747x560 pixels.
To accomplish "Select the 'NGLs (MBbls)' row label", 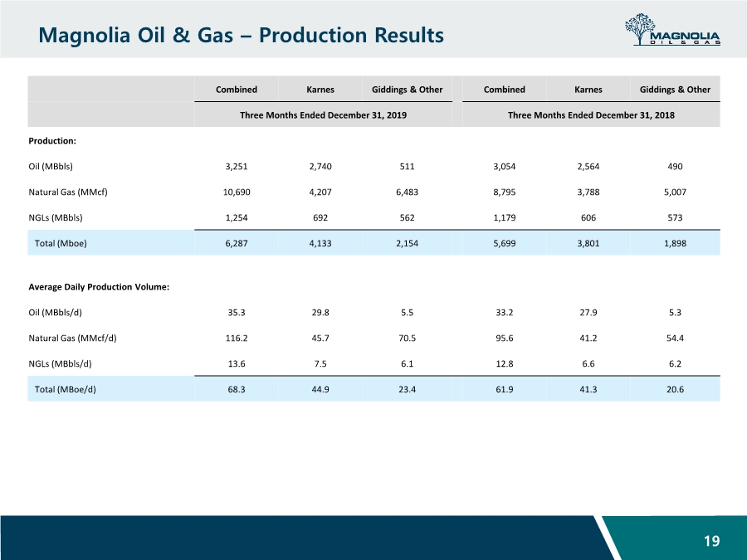I will [x=56, y=217].
